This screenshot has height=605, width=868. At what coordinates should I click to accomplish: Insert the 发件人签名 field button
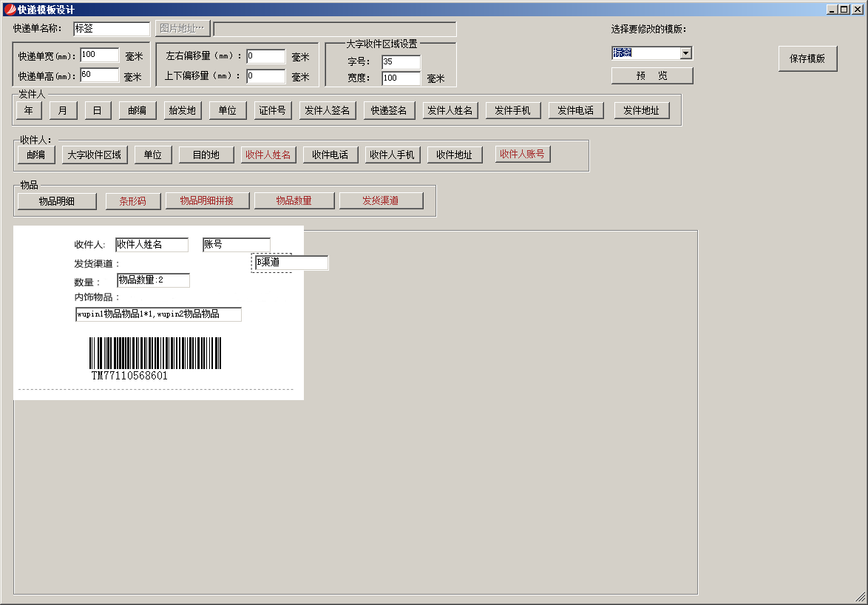pos(328,110)
